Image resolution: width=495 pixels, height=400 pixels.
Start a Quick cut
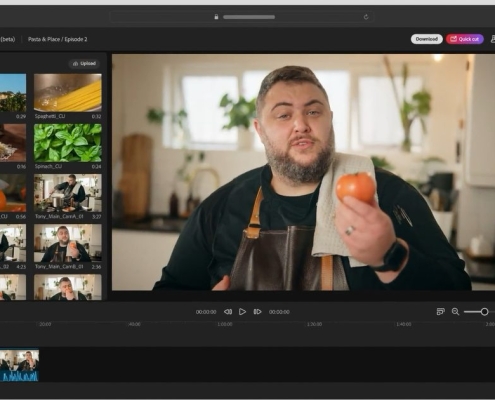[x=465, y=39]
